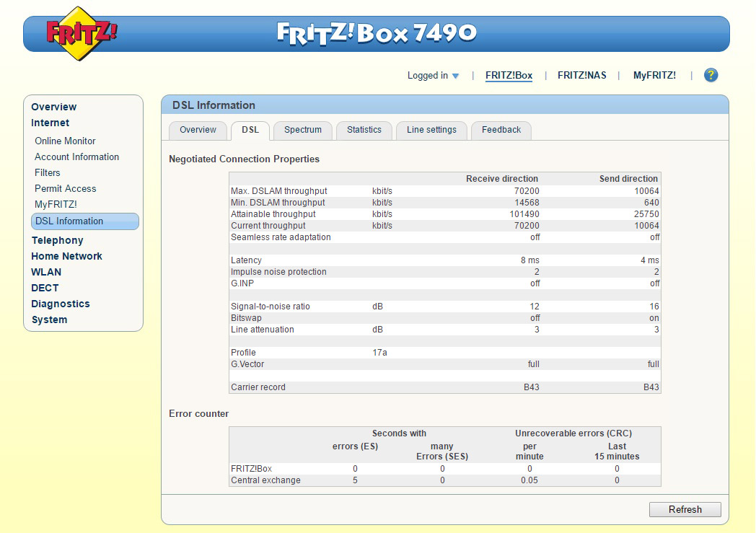Open Permit Access in sidebar
Image resolution: width=756 pixels, height=533 pixels.
click(x=65, y=188)
